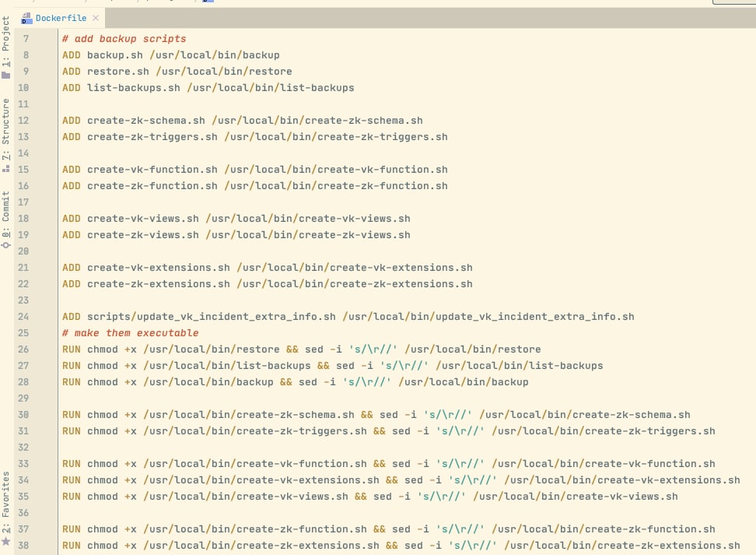Click 'backup.sh' on line 8

pyautogui.click(x=115, y=55)
